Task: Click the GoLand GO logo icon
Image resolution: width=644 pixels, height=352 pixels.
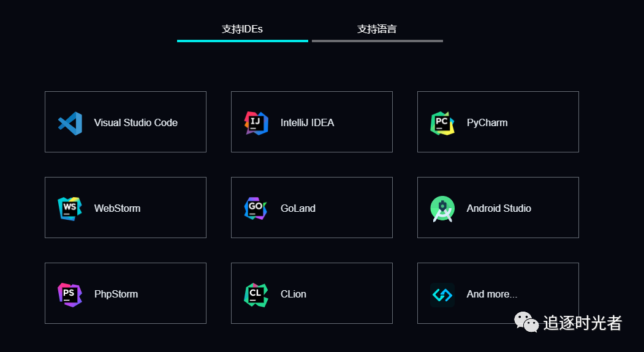Action: click(256, 208)
